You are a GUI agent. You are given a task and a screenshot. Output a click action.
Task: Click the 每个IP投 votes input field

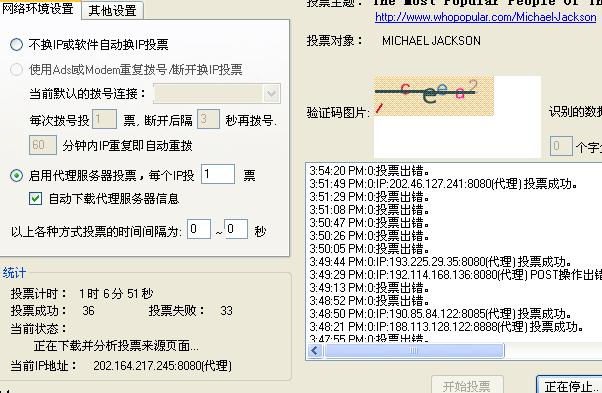click(218, 174)
